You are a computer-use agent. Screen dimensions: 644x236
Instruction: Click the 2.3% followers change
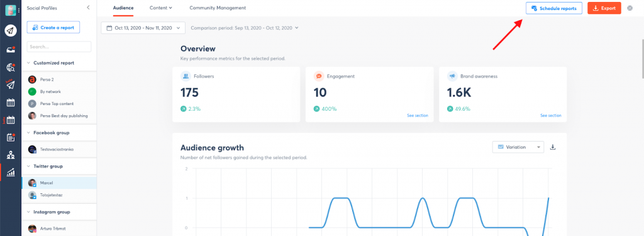[191, 109]
